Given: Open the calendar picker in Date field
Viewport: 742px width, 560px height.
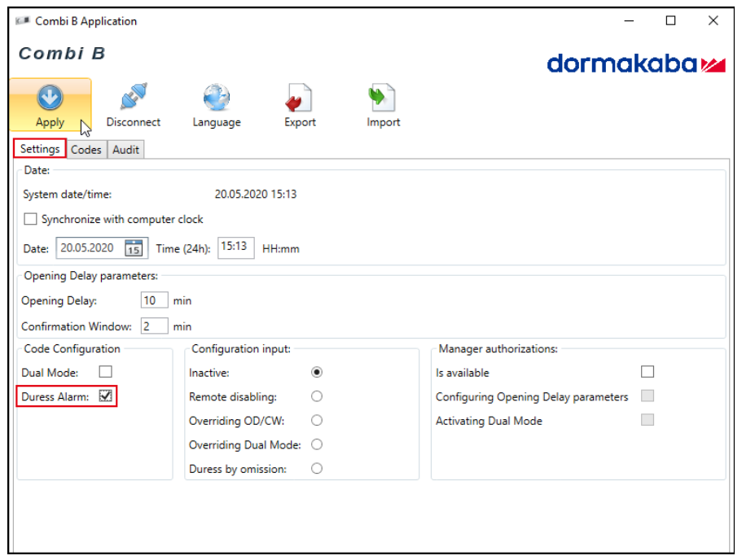Looking at the screenshot, I should (134, 248).
